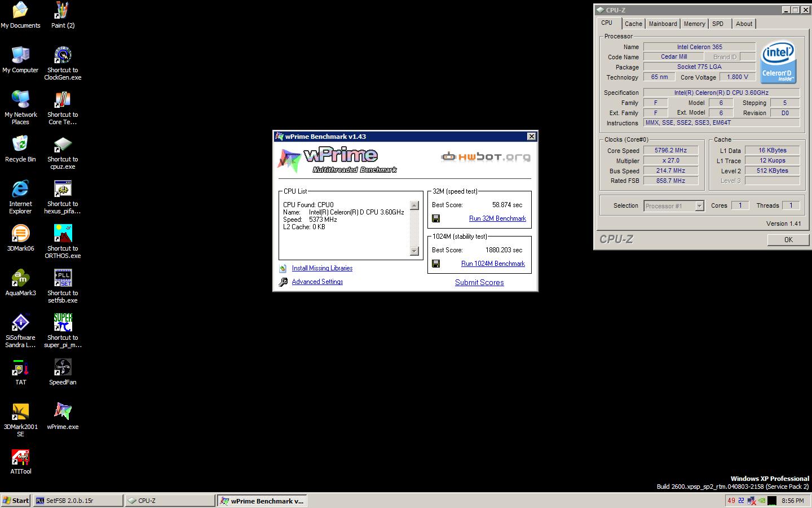This screenshot has height=508, width=812.
Task: Open Advanced Settings link in wPrime
Action: tap(317, 282)
